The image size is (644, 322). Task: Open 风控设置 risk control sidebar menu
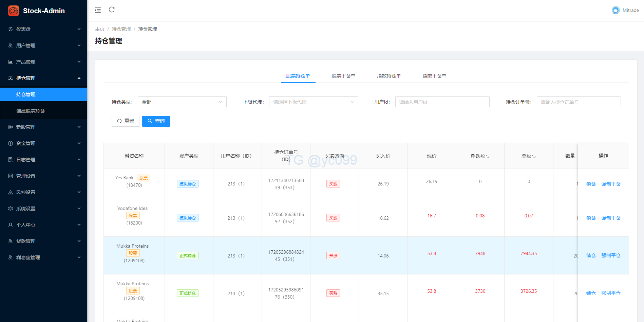[43, 192]
